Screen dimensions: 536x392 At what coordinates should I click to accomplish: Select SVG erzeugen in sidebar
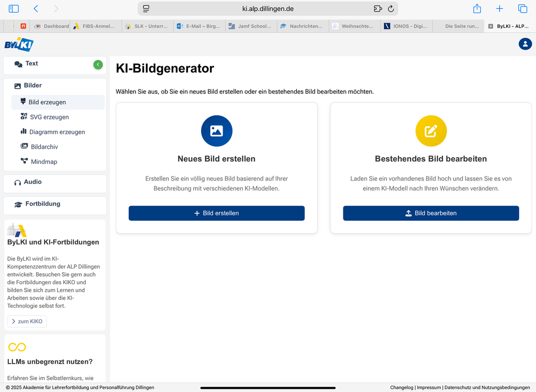click(49, 117)
